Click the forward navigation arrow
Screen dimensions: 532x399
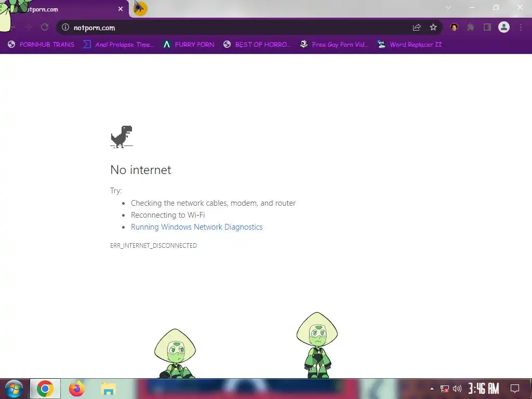(x=28, y=27)
